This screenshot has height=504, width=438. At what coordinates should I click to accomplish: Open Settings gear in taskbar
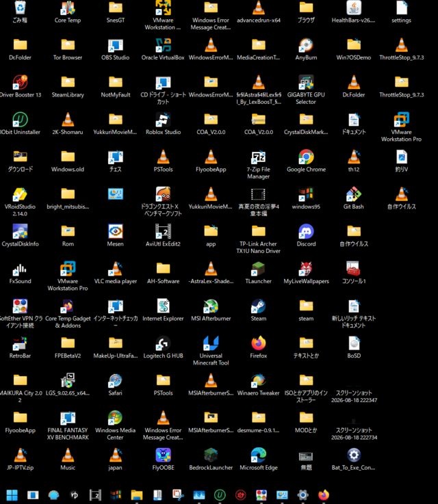[x=302, y=495]
